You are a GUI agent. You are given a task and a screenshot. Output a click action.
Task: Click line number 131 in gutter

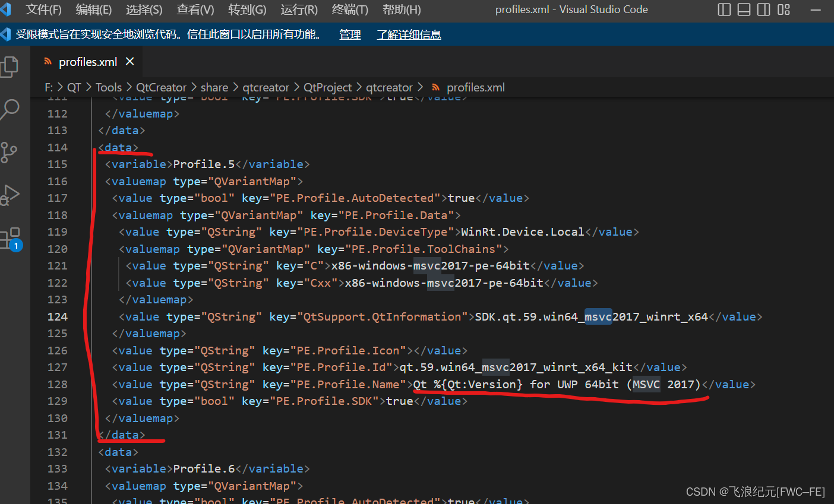point(58,435)
